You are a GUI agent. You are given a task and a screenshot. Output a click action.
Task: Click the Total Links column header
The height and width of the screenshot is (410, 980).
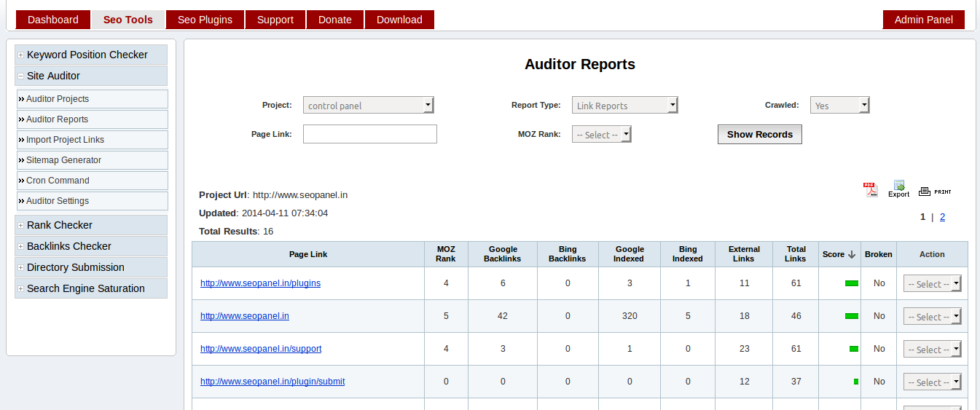click(x=796, y=254)
